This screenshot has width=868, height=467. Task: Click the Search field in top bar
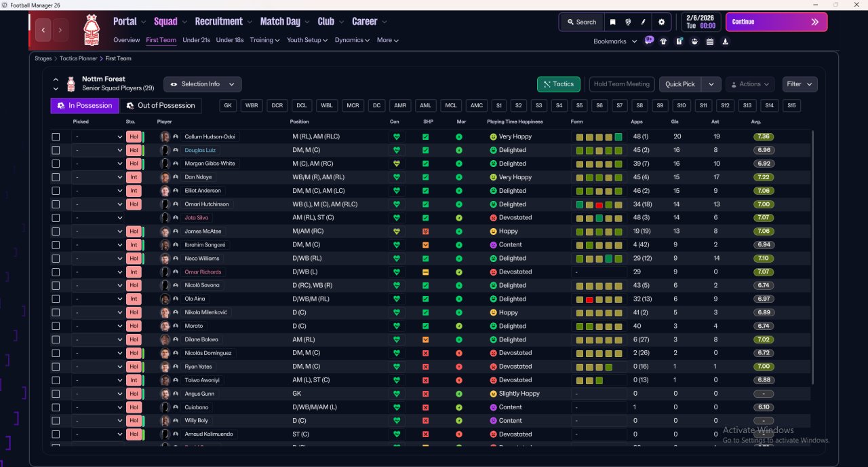click(581, 22)
